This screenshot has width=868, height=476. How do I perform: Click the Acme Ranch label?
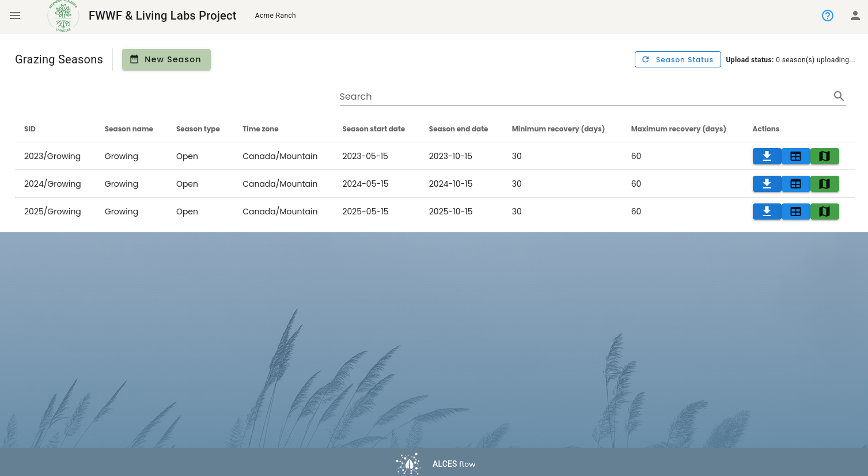click(x=275, y=16)
